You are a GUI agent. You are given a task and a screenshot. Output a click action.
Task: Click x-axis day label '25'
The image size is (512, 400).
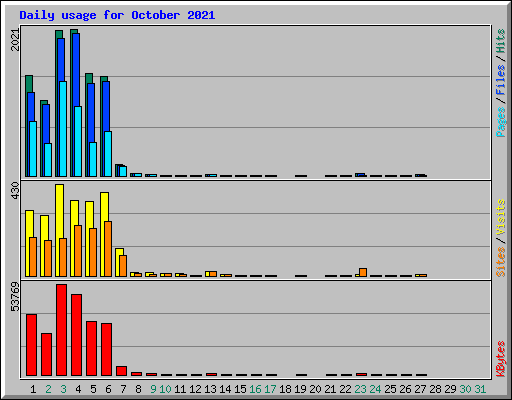point(390,389)
